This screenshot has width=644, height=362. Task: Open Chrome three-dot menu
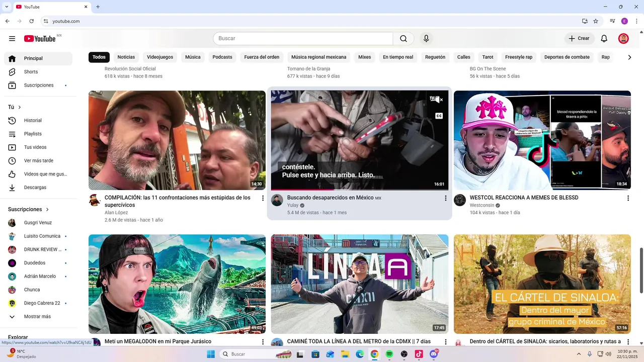pos(636,21)
